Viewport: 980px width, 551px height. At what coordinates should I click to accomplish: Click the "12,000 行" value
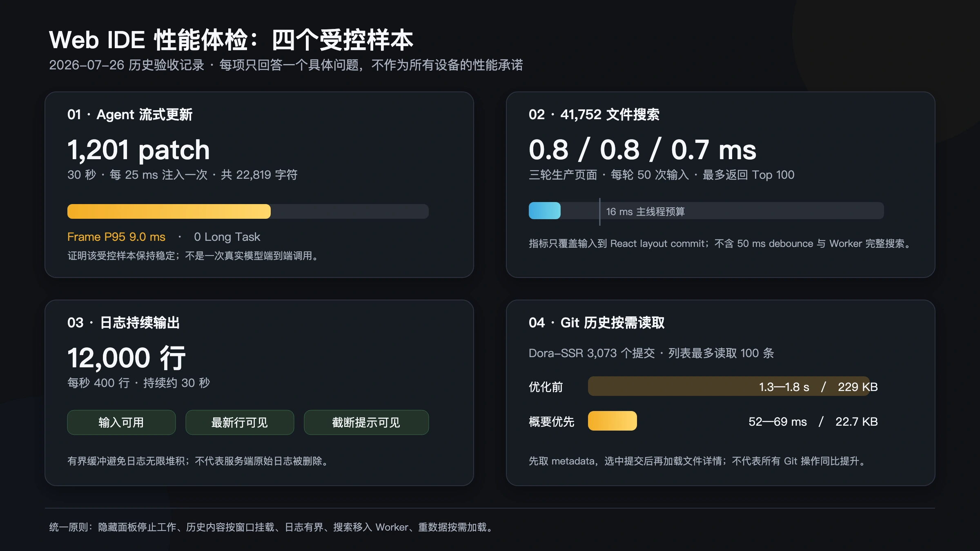[127, 358]
